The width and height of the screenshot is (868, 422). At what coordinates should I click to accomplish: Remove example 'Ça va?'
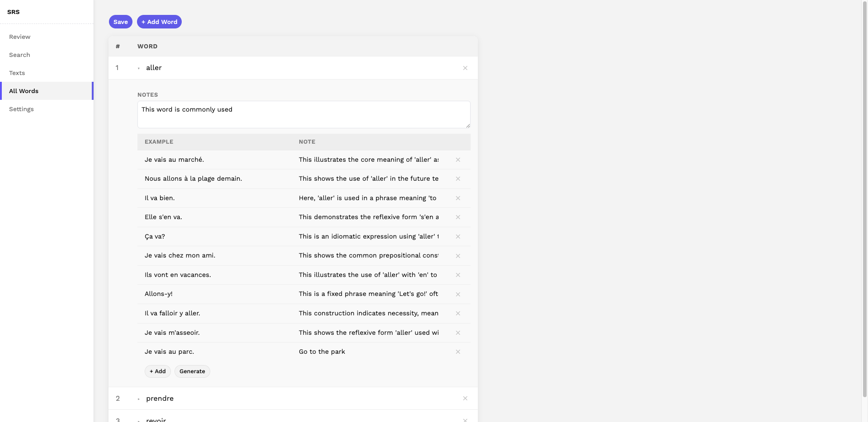pos(458,237)
